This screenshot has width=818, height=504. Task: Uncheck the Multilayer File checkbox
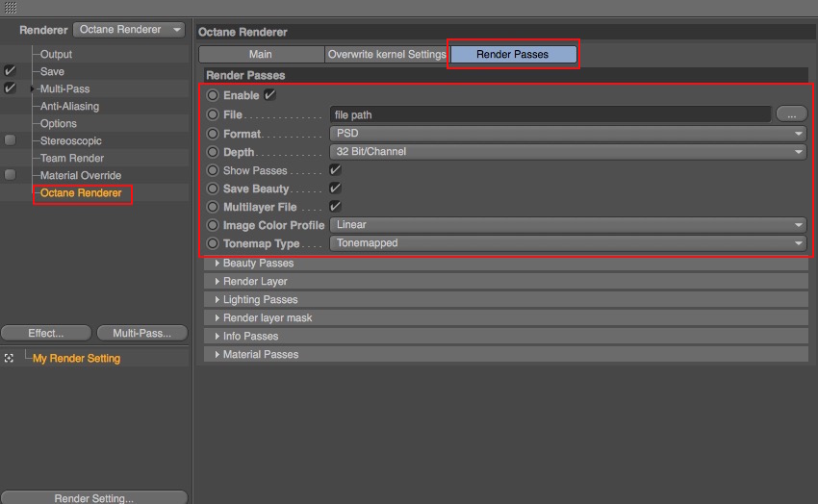(335, 207)
